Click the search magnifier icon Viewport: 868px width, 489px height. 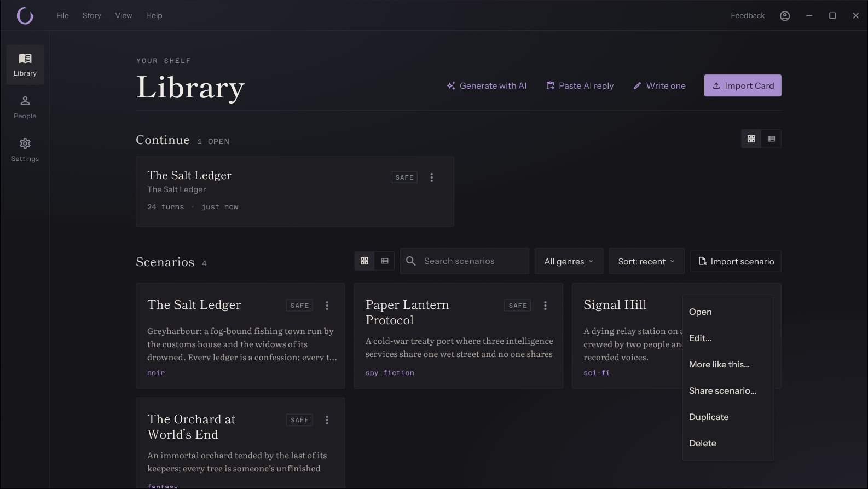[x=411, y=261]
